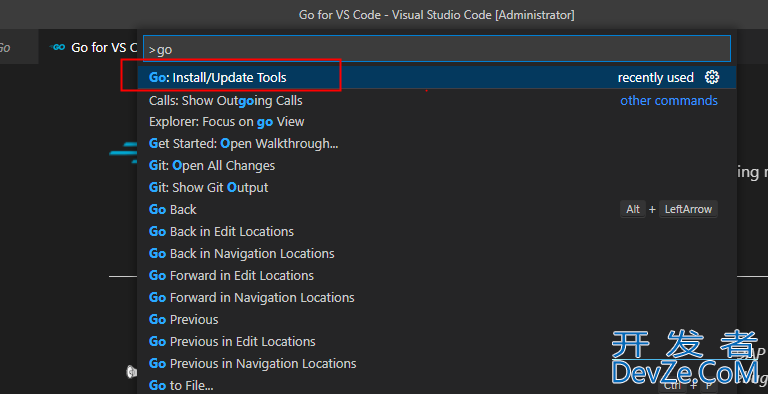Click the other commands label
Screen dimensions: 768x394
click(669, 100)
